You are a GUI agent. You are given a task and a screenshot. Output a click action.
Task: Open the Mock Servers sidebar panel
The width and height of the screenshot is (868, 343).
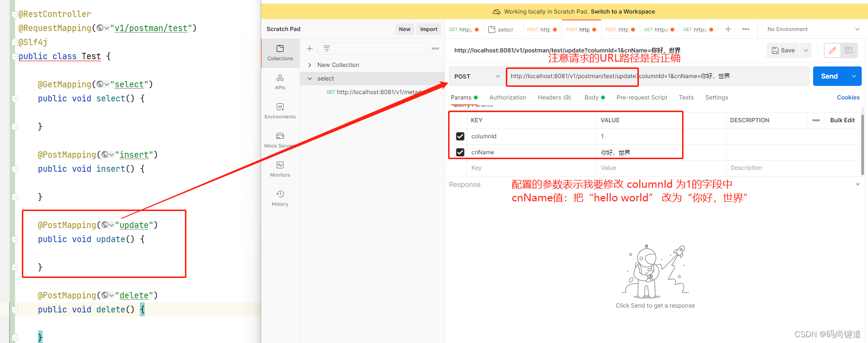coord(280,140)
